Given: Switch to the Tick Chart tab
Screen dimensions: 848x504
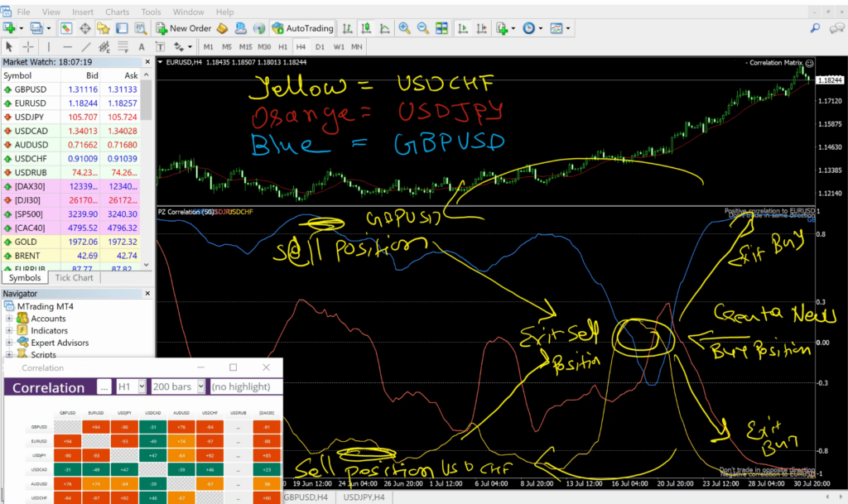Looking at the screenshot, I should (74, 277).
